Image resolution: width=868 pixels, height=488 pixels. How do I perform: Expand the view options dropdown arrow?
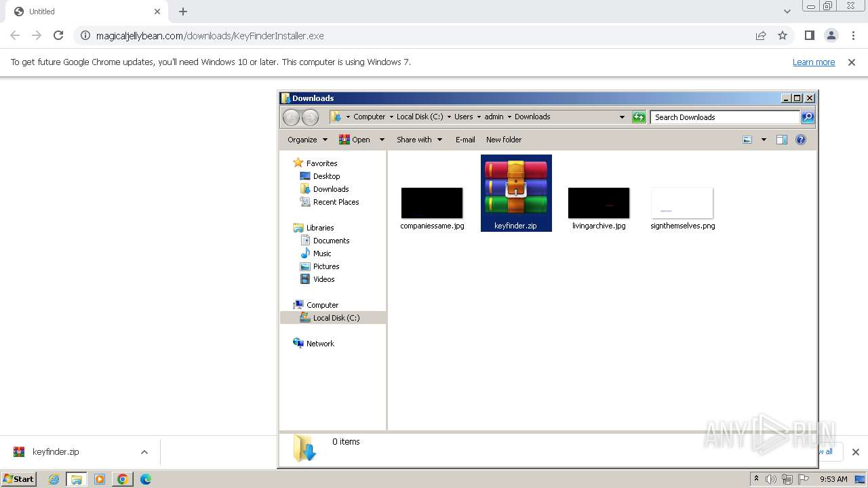point(764,140)
